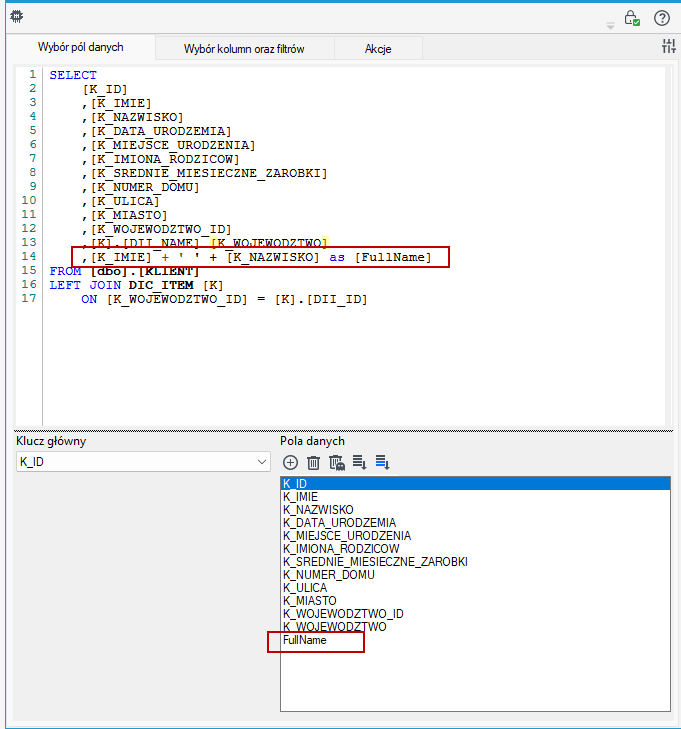This screenshot has width=681, height=729.
Task: Select K_ID in the Pola danych list
Action: click(x=475, y=484)
